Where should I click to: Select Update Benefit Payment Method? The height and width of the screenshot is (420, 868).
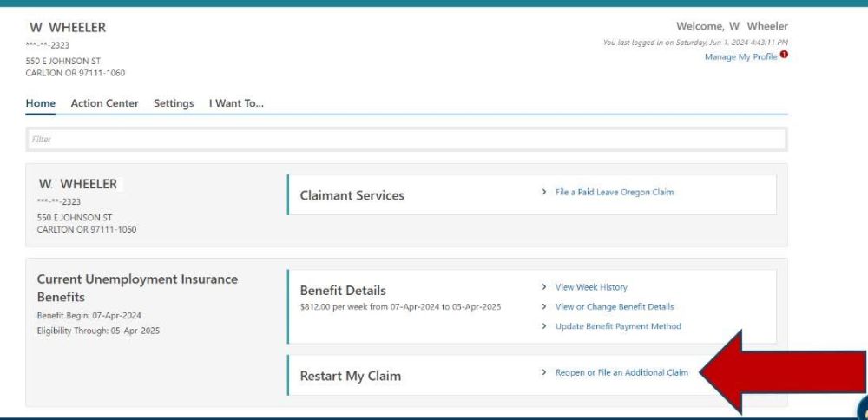[618, 326]
